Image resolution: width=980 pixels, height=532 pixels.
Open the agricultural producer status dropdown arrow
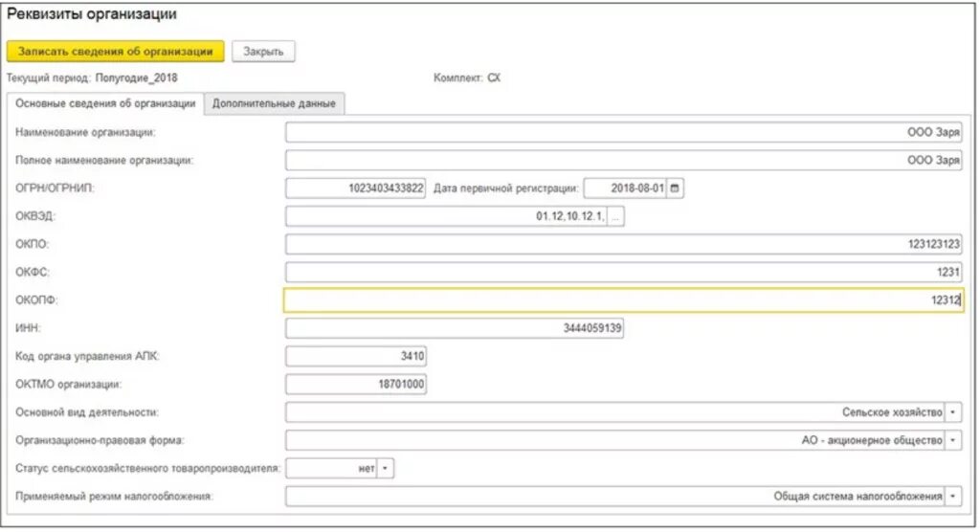(x=385, y=468)
